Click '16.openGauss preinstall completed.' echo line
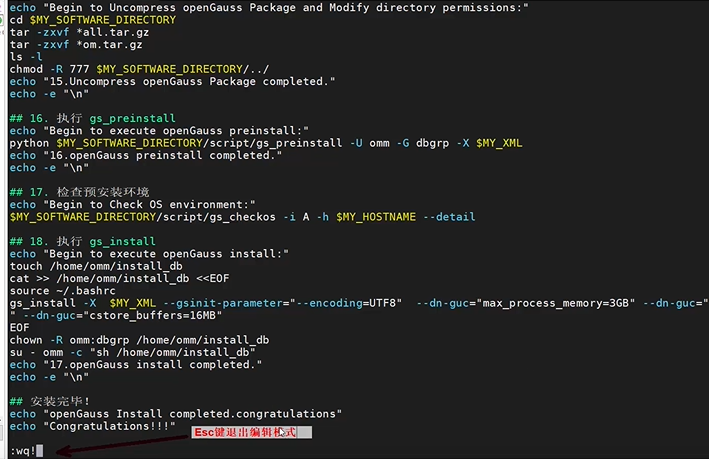This screenshot has width=709, height=459. (x=146, y=156)
